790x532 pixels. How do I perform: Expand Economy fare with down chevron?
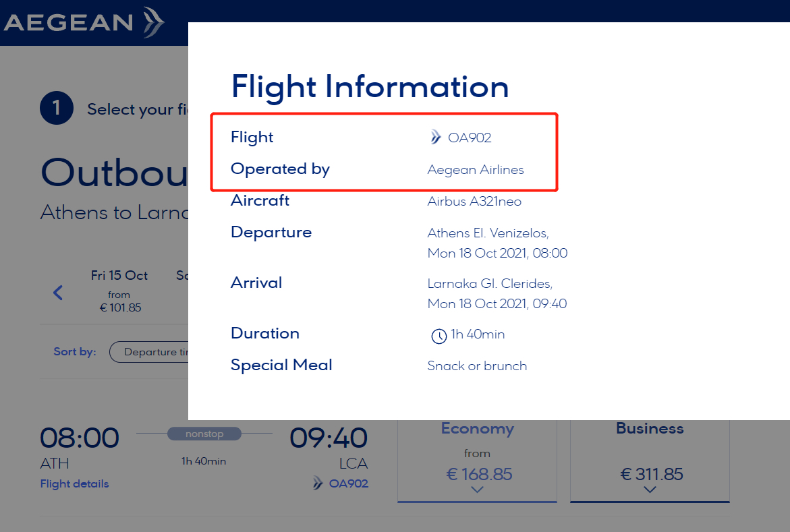(x=477, y=490)
